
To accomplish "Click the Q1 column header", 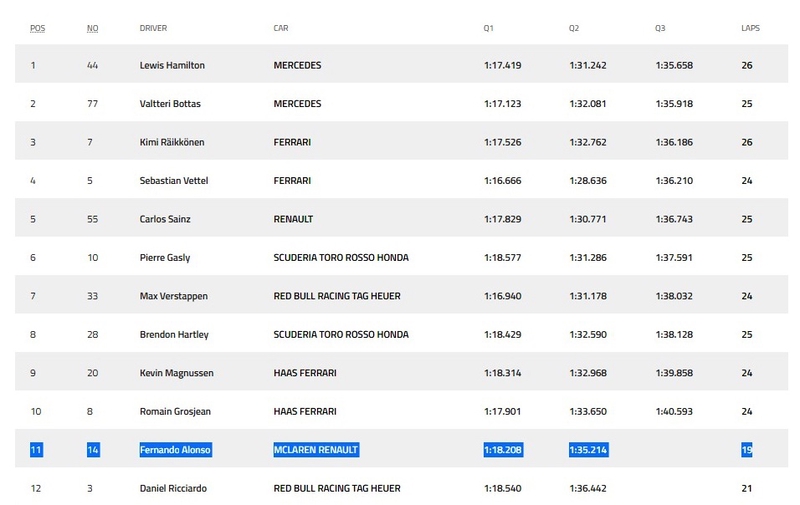I will 488,28.
